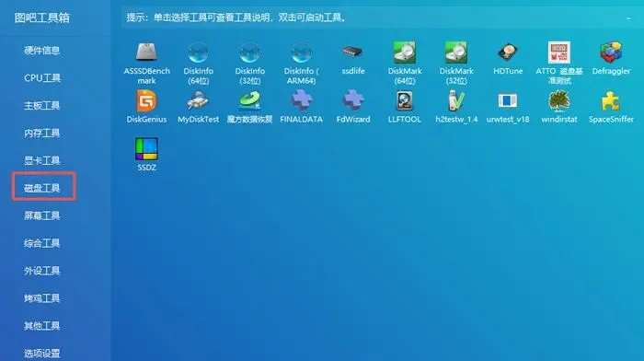
Task: Select the MyDiskTest icon
Action: pyautogui.click(x=198, y=100)
